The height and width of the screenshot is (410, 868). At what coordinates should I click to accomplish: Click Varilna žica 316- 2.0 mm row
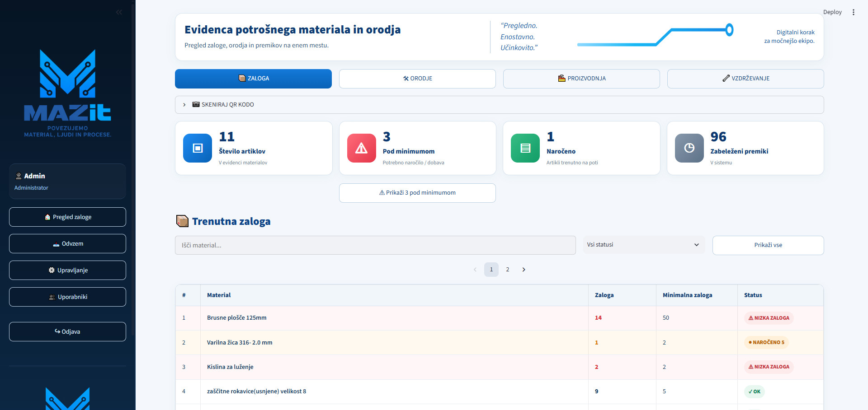(x=499, y=342)
